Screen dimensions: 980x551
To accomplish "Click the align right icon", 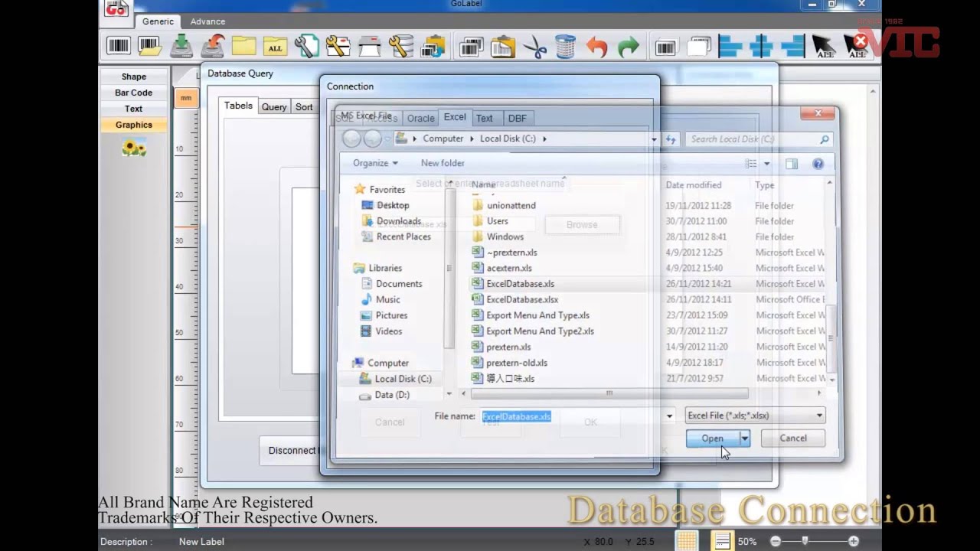I will (792, 47).
